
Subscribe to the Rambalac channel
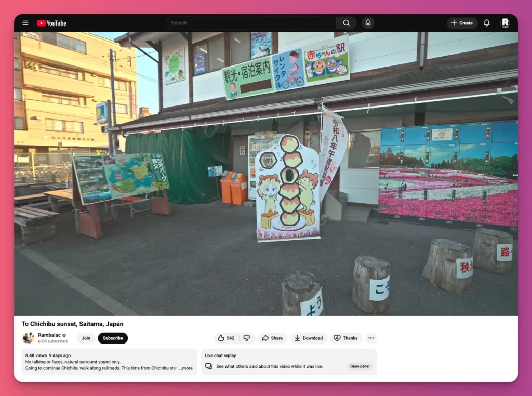(113, 338)
